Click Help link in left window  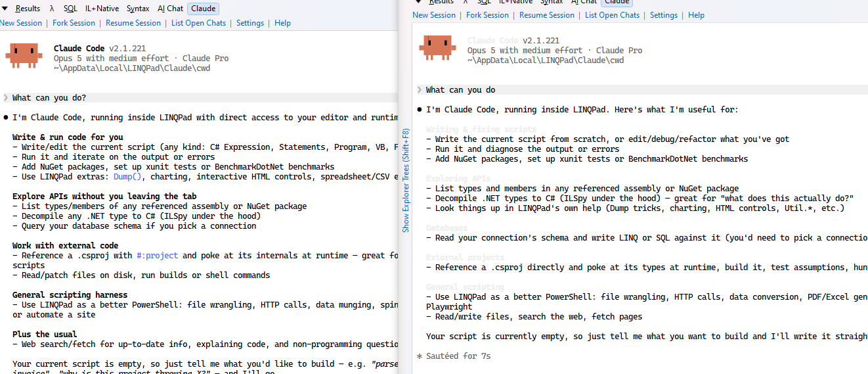click(x=282, y=23)
